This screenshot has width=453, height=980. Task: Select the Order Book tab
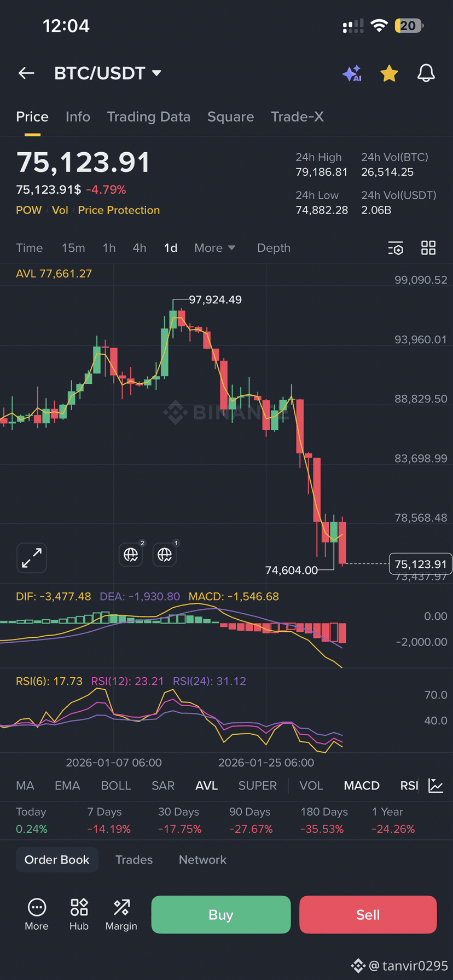pyautogui.click(x=57, y=860)
